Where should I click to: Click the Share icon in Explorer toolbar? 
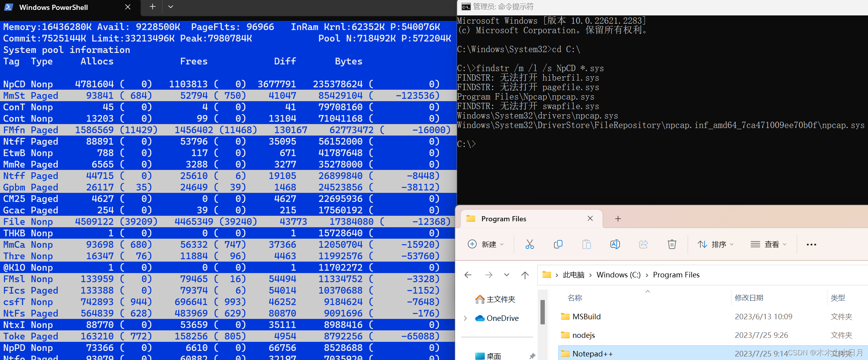click(644, 244)
